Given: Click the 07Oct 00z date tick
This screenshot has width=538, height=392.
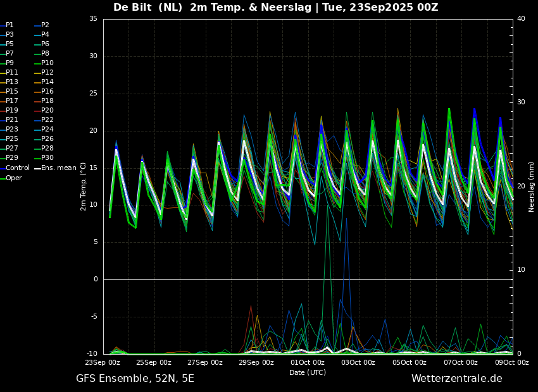Looking at the screenshot, I should [x=460, y=362].
